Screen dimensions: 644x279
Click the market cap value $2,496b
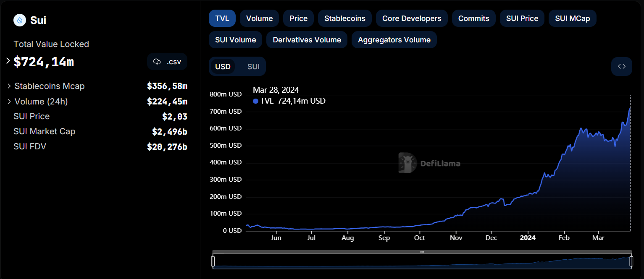click(170, 132)
